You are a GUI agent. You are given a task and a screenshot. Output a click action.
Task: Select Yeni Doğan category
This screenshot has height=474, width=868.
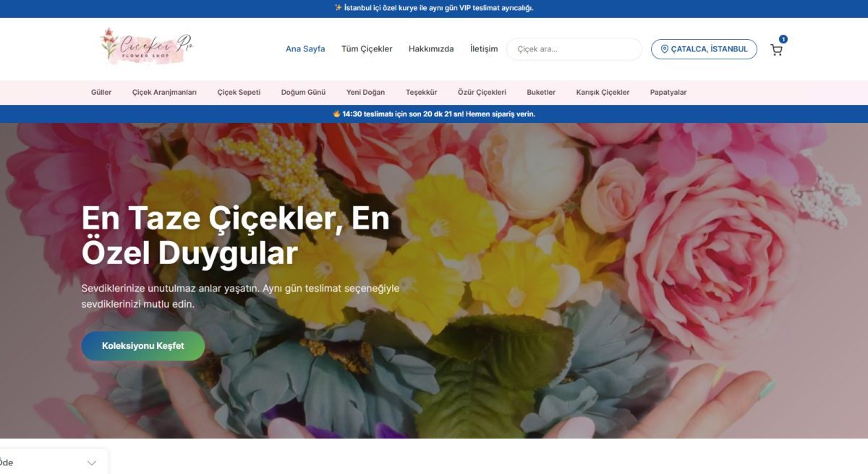click(x=366, y=93)
